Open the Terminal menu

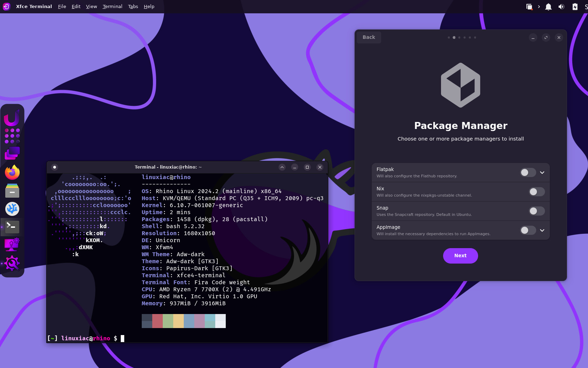click(112, 7)
